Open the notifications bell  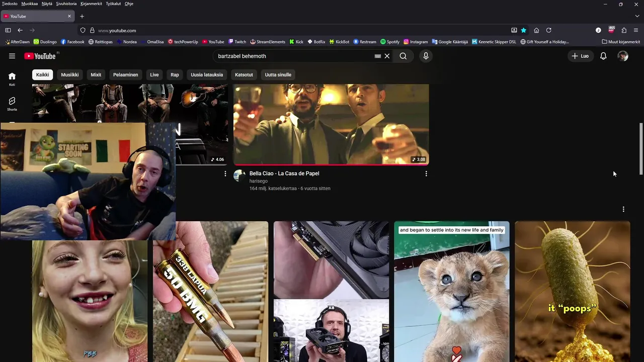pyautogui.click(x=603, y=56)
